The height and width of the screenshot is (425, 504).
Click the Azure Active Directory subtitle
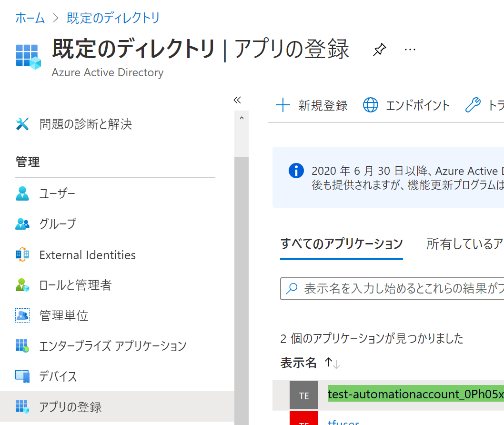[107, 72]
